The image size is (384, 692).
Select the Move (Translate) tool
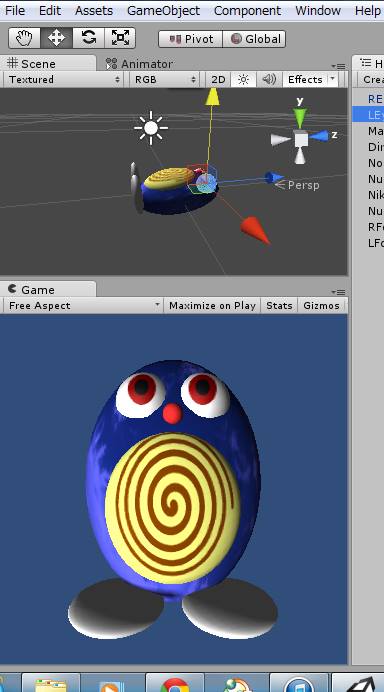[56, 38]
